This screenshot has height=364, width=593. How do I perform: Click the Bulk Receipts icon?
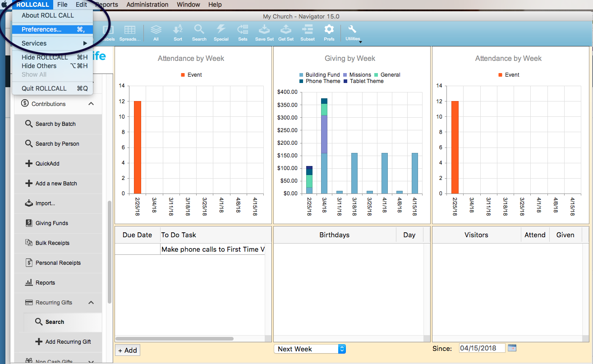28,243
